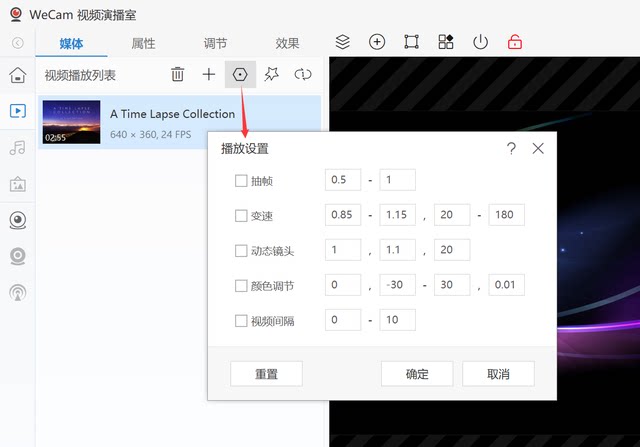Click the 动态镜头 first field showing 1

tap(343, 250)
